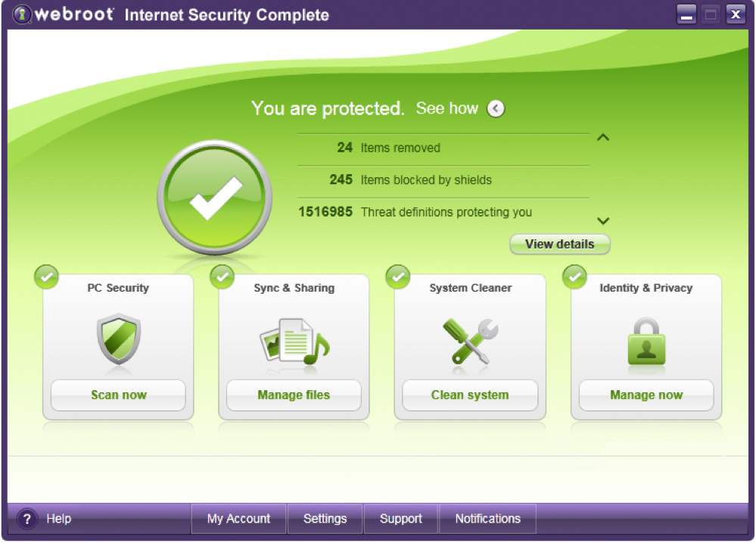Click the View details button
The image size is (756, 543).
click(x=560, y=244)
